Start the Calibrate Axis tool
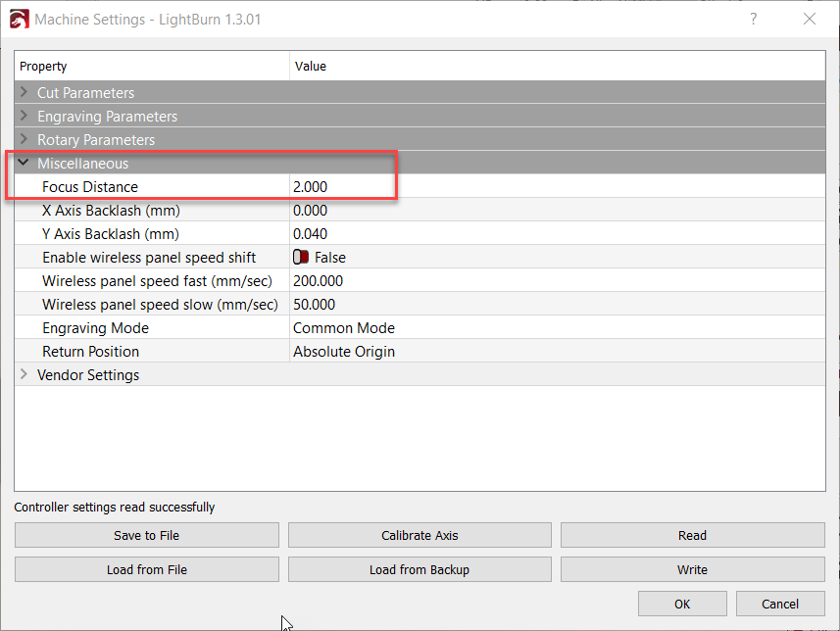Screen dimensions: 840x631 pyautogui.click(x=420, y=535)
